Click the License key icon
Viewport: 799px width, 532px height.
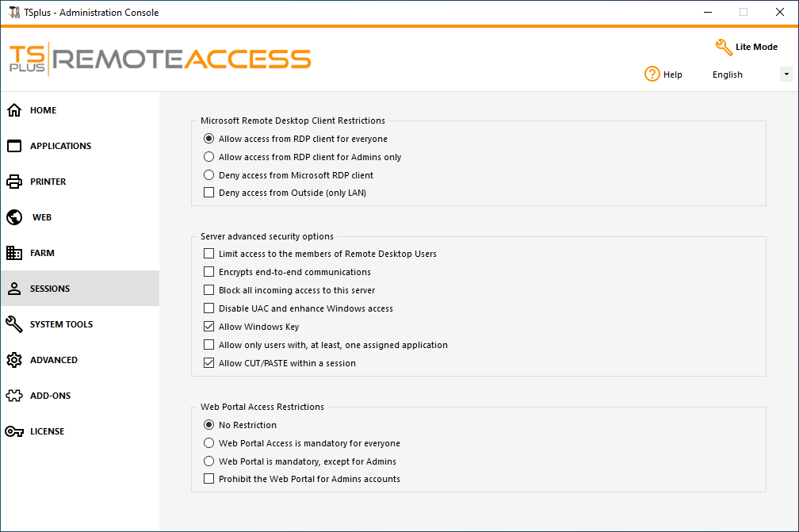[x=14, y=431]
